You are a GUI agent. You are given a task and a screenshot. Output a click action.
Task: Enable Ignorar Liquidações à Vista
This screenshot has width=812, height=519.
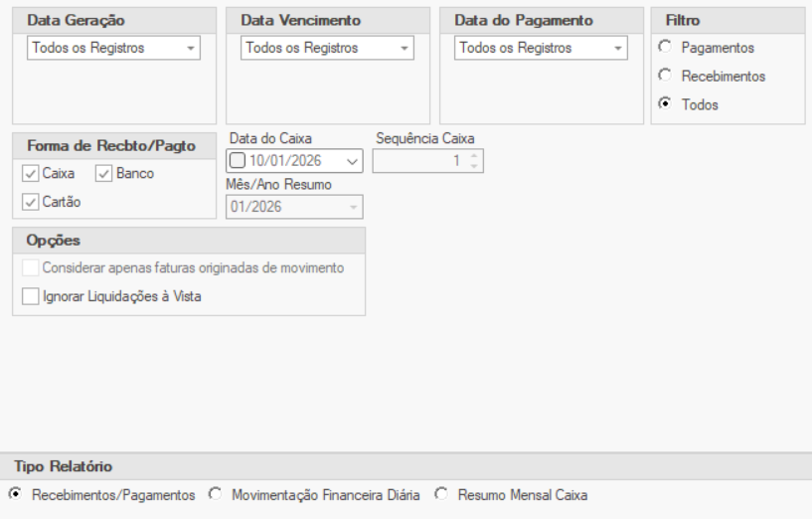(x=31, y=295)
